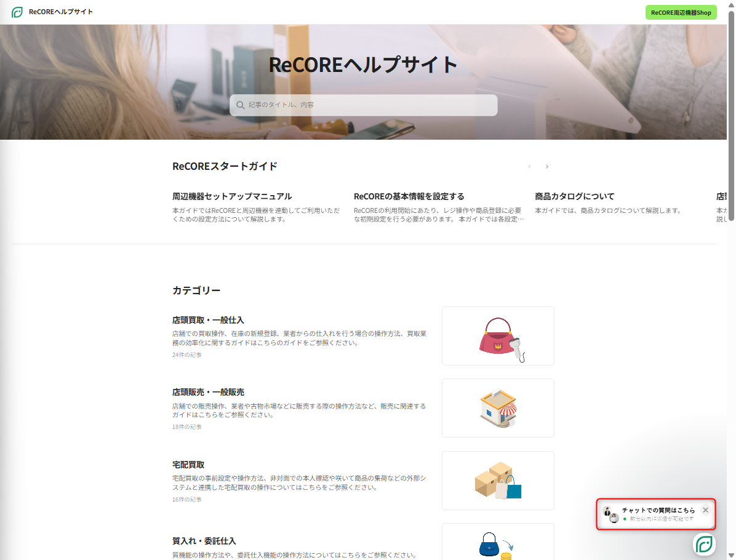Open 商品カタログについて guide
The width and height of the screenshot is (736, 560).
point(575,197)
